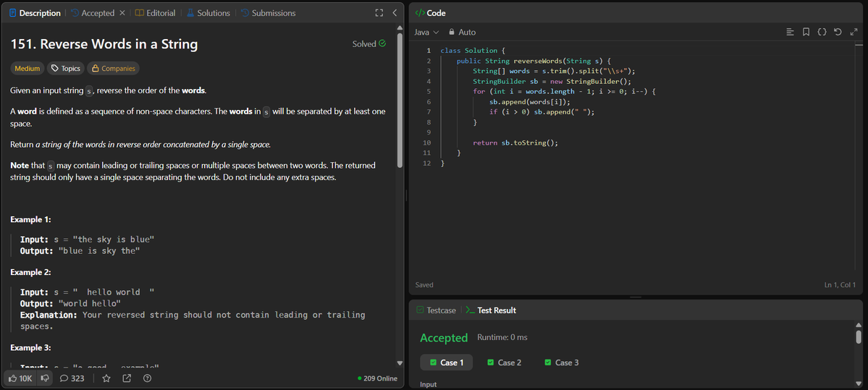868x390 pixels.
Task: Open the Java language dropdown
Action: click(426, 32)
